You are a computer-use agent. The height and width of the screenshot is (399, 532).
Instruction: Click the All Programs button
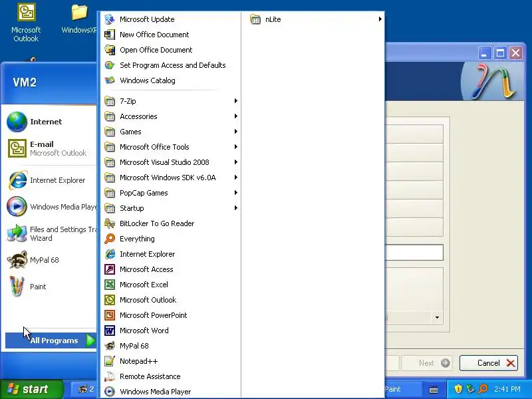point(51,340)
